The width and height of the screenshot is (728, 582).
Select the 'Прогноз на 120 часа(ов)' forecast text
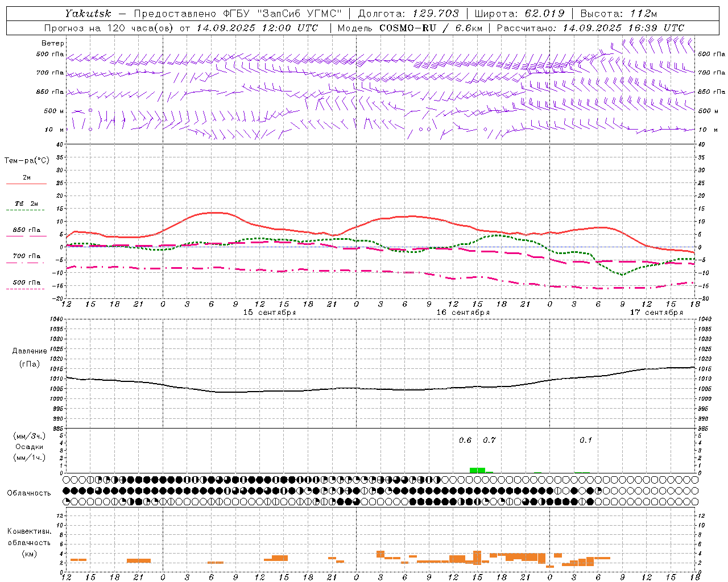pyautogui.click(x=109, y=28)
